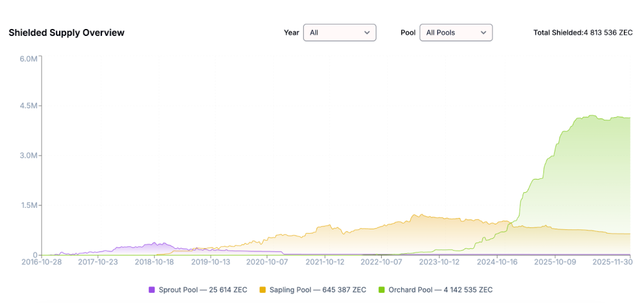
Task: Click the large green Orchard area in chart
Action: 585,176
